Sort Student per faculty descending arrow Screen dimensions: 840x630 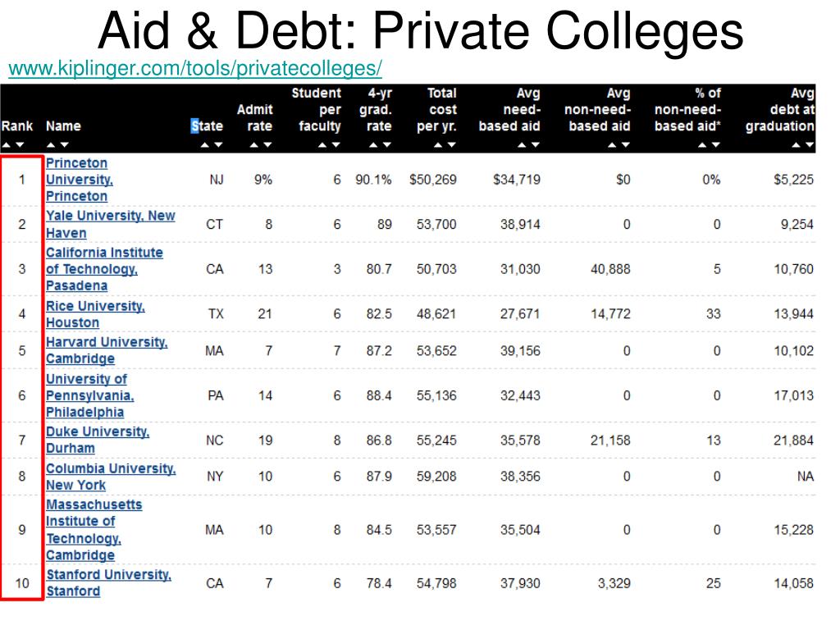pyautogui.click(x=336, y=145)
